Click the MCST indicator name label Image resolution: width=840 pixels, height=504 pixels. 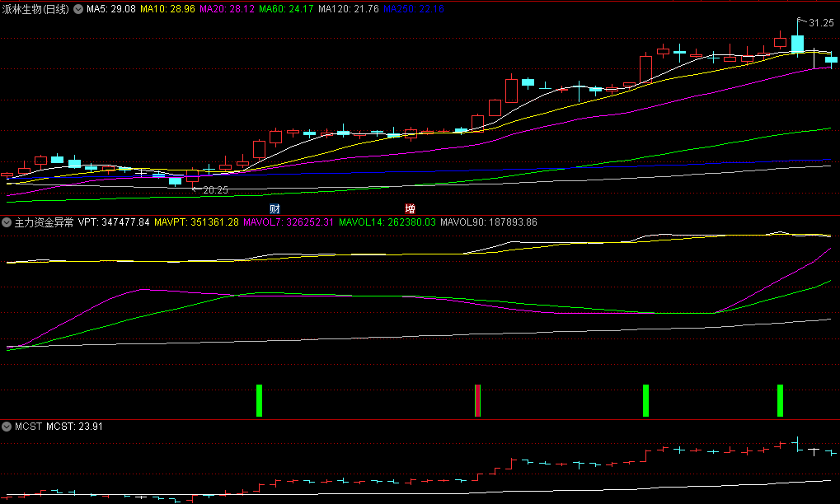click(28, 427)
